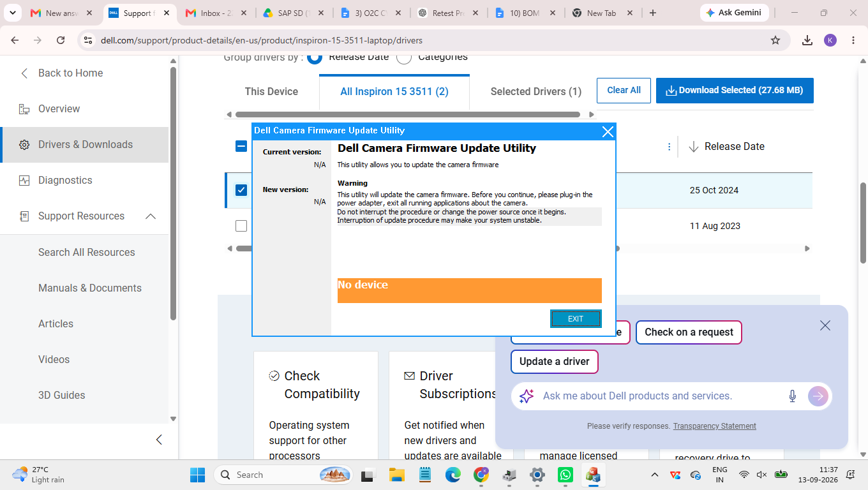Reload the page

pos(61,40)
